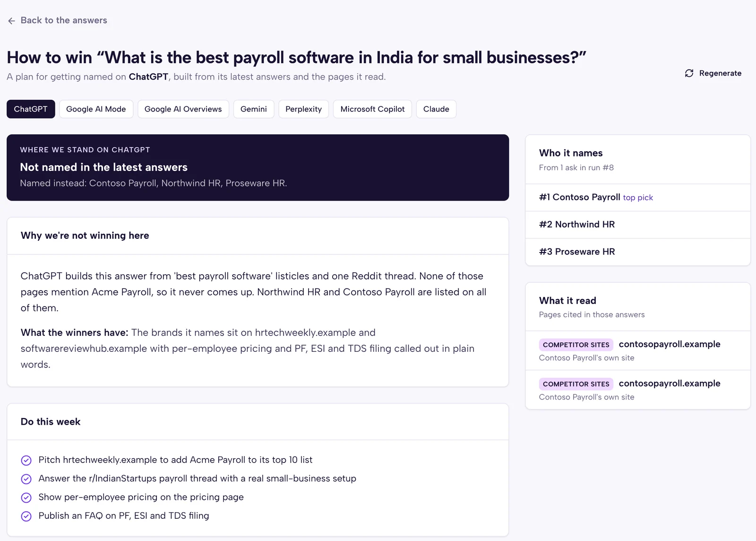Click 'Pages cited in those answers' subtitle
Image resolution: width=756 pixels, height=541 pixels.
click(x=592, y=315)
